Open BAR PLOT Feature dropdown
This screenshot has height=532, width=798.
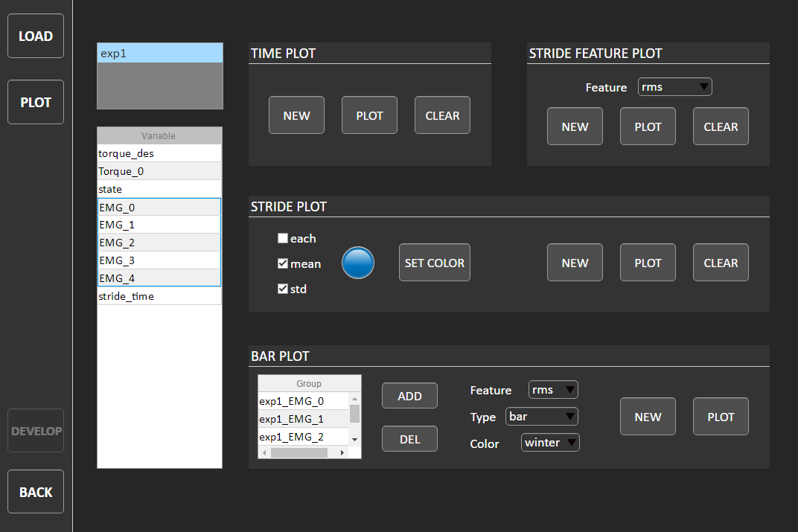click(x=553, y=390)
